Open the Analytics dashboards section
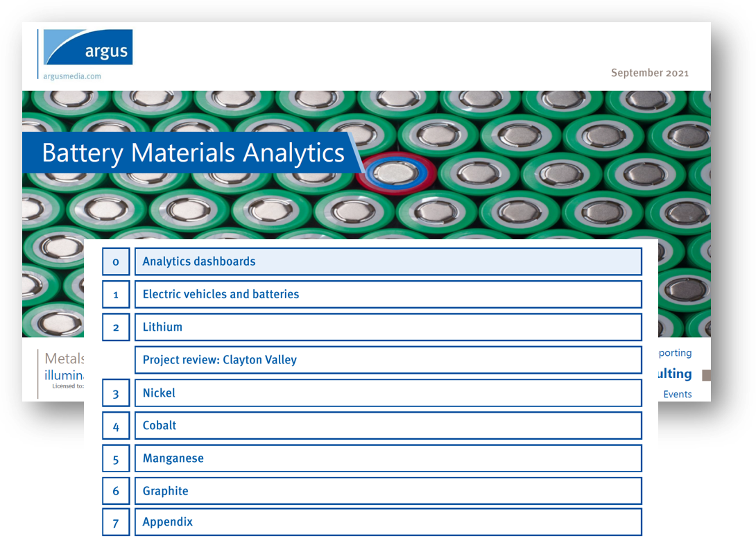Screen dimensions: 756x543 387,261
